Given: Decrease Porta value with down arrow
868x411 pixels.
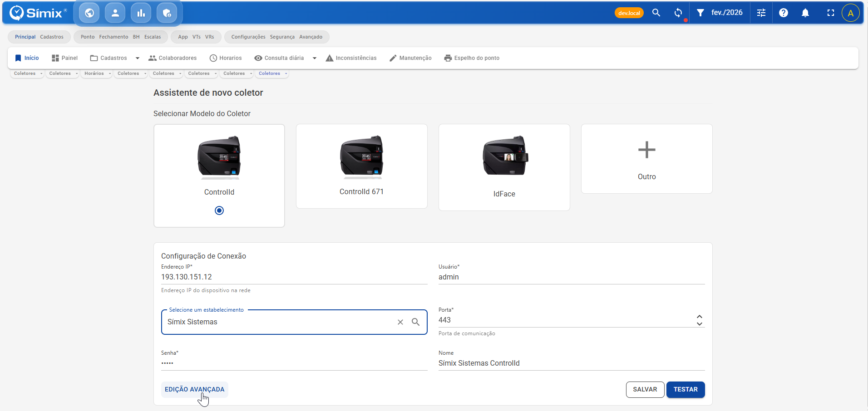Looking at the screenshot, I should [x=700, y=324].
